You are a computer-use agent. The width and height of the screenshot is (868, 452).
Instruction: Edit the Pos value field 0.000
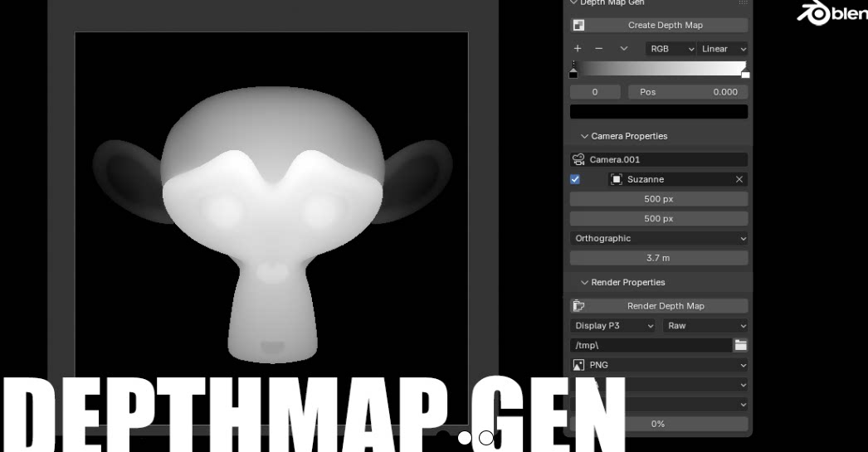point(688,92)
